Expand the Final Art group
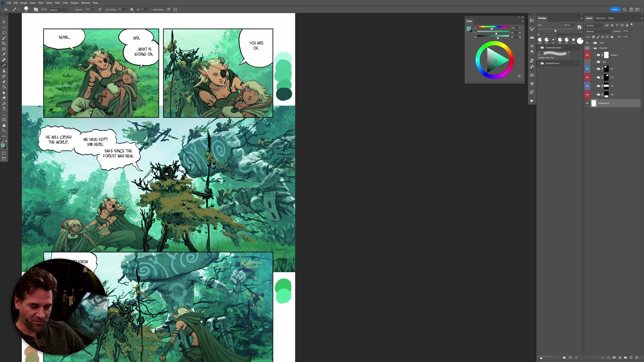Image resolution: width=644 pixels, height=362 pixels. [592, 48]
